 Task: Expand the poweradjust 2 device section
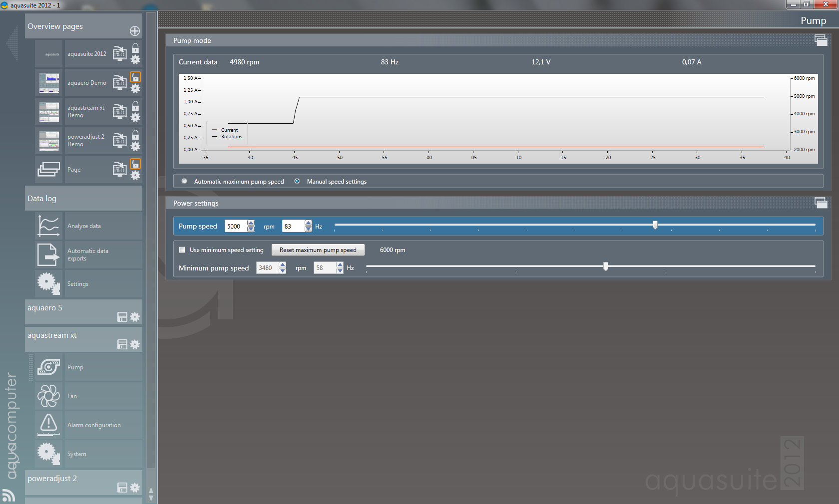[83, 483]
